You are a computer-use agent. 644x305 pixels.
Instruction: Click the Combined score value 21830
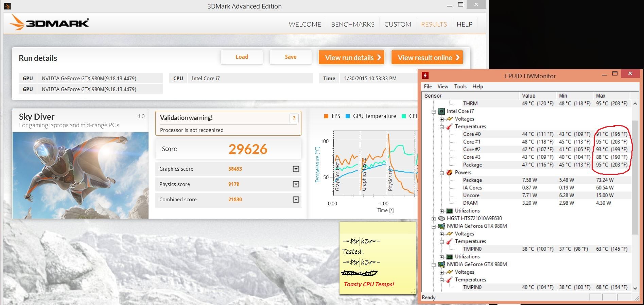(x=235, y=200)
